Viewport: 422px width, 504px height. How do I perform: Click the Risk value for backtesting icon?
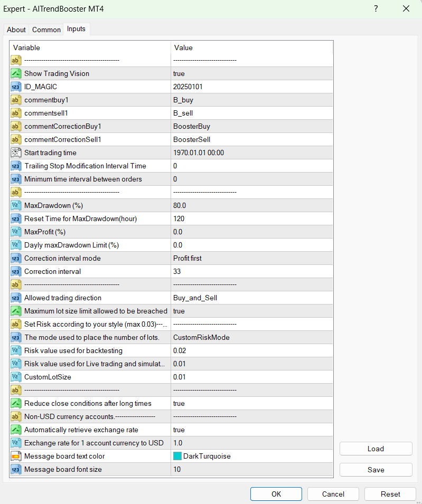coord(16,350)
